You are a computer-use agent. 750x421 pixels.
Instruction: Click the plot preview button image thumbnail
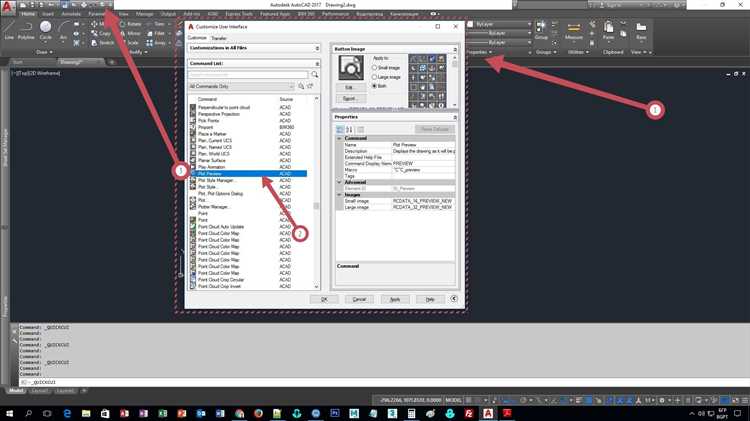351,67
